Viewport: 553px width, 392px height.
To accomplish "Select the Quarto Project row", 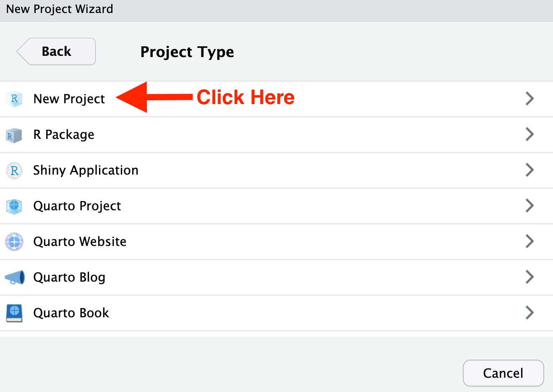I will tap(77, 206).
